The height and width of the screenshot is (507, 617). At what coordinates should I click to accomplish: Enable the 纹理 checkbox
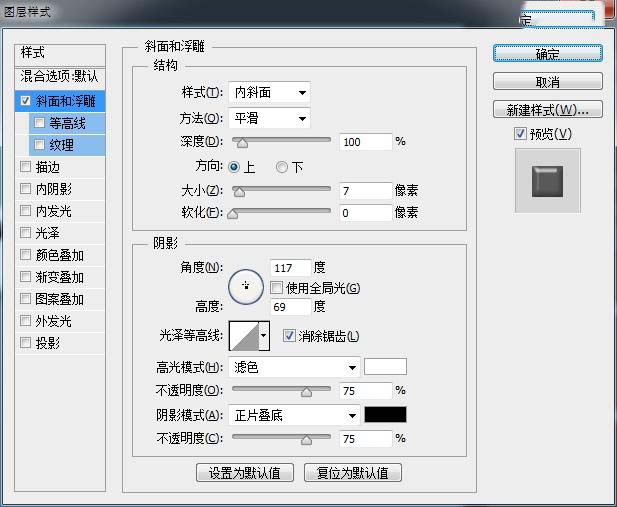[39, 145]
